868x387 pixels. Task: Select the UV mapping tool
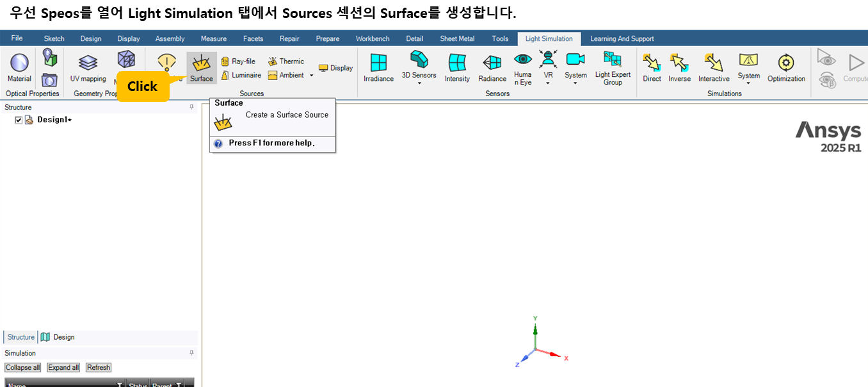click(88, 68)
